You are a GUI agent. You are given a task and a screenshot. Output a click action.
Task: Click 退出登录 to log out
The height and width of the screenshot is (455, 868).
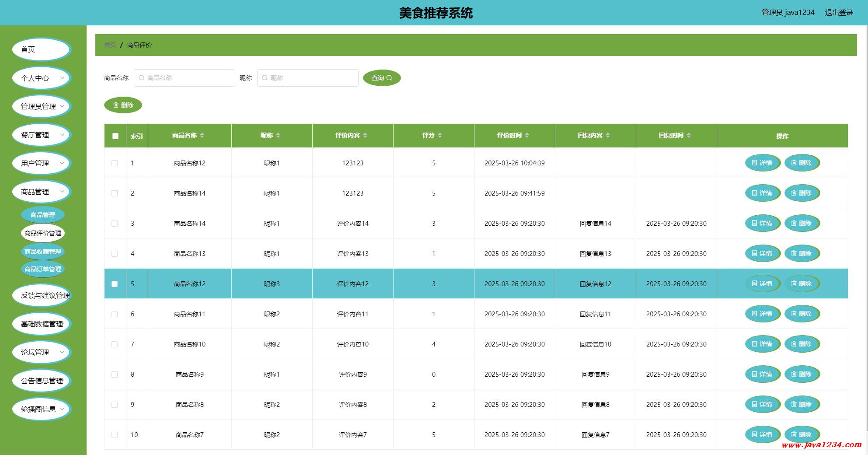pos(839,13)
